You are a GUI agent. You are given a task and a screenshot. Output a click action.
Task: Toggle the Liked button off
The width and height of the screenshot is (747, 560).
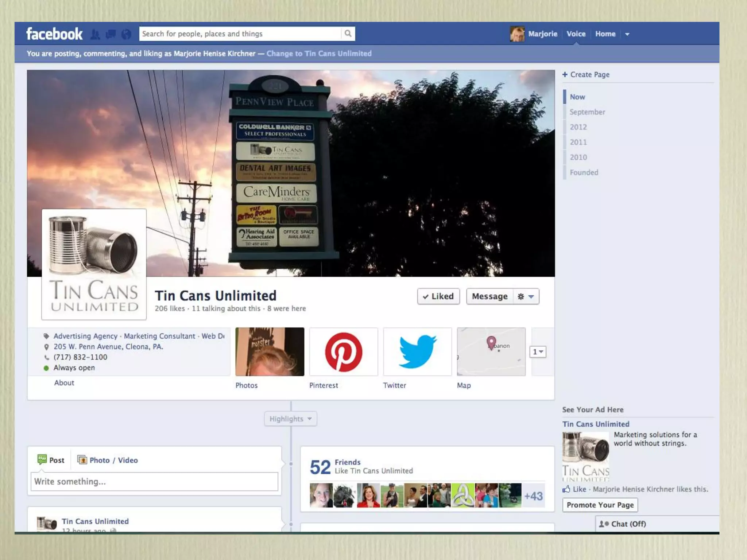point(438,296)
